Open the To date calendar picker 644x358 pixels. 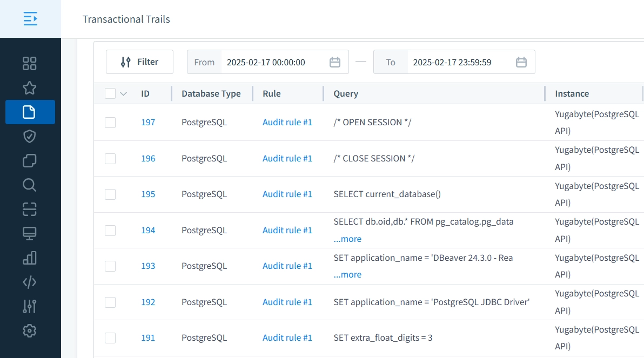click(521, 62)
